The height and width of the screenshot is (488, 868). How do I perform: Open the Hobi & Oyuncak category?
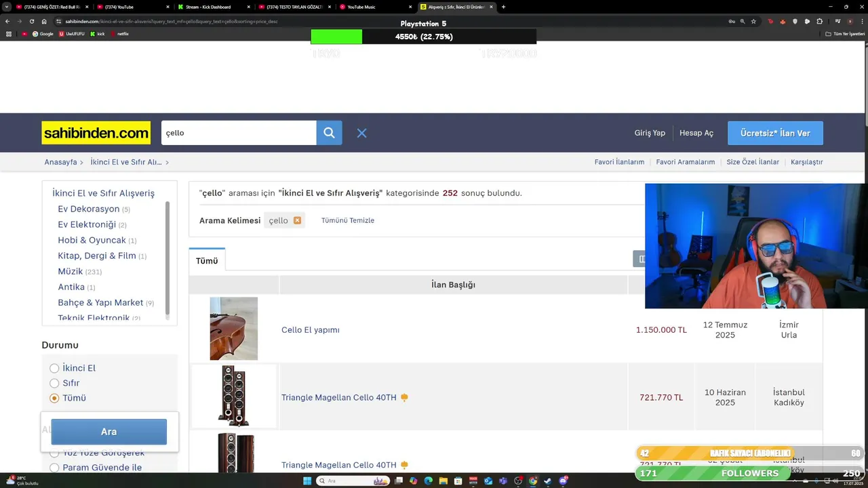click(x=92, y=240)
